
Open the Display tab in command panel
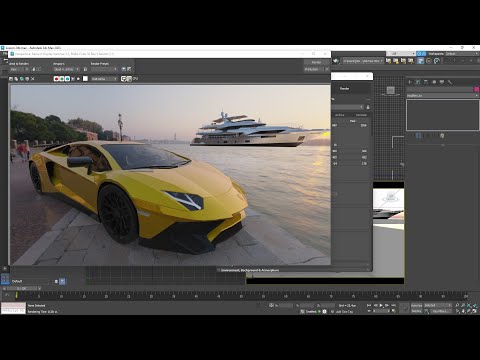(442, 82)
